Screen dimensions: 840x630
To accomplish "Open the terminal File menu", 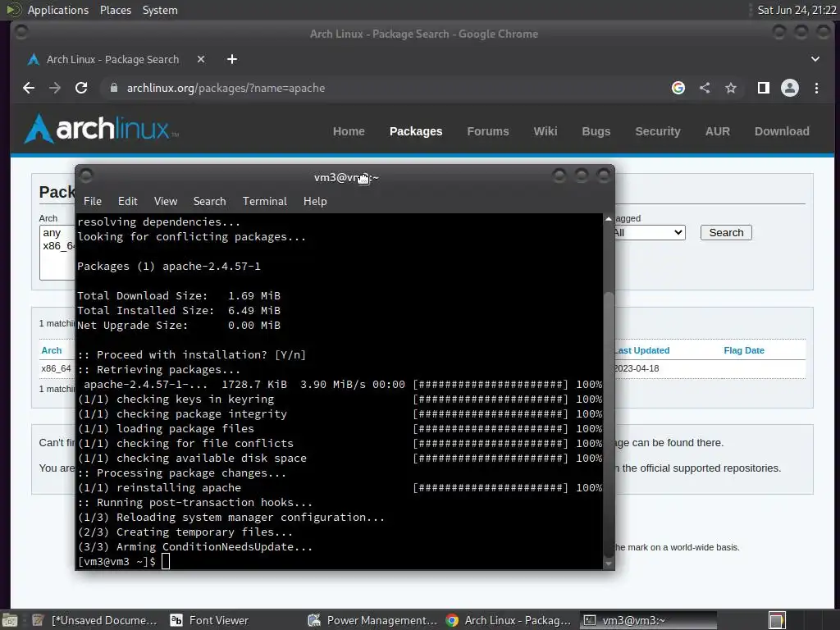I will [92, 201].
